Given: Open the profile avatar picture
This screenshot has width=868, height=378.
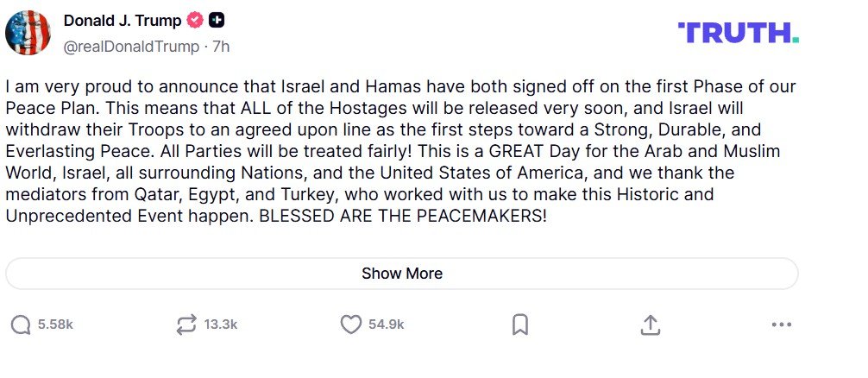Looking at the screenshot, I should pos(28,34).
